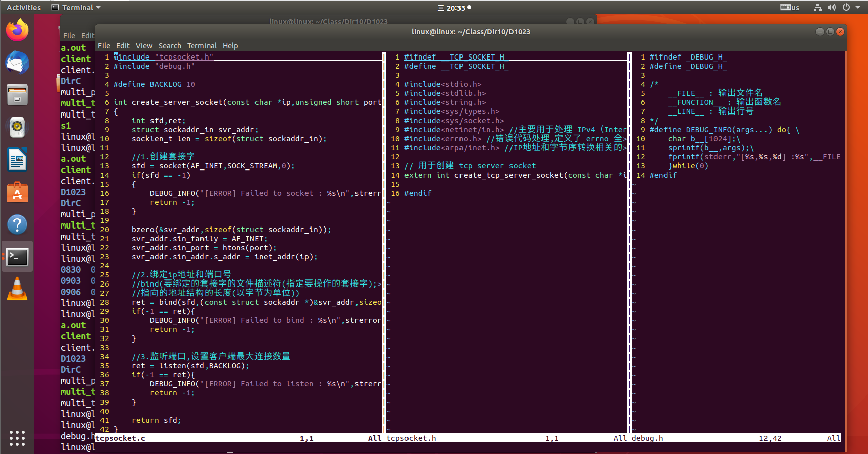The image size is (868, 454).
Task: Click the 'fprintf(stderr' line in debug.h
Action: [x=754, y=157]
